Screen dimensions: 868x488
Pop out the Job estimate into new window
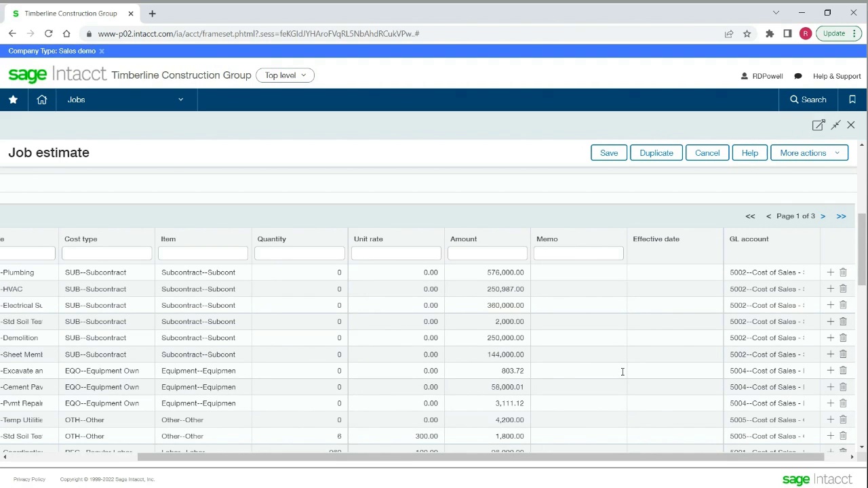point(818,125)
